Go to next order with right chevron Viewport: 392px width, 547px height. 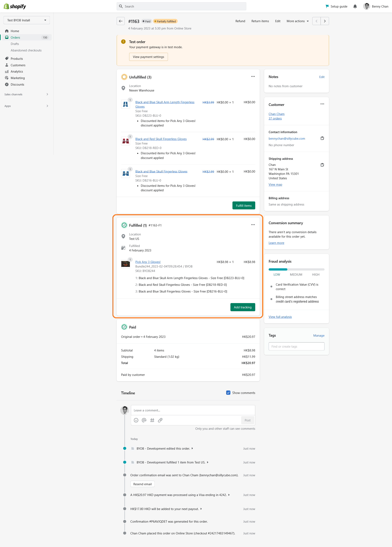click(325, 21)
